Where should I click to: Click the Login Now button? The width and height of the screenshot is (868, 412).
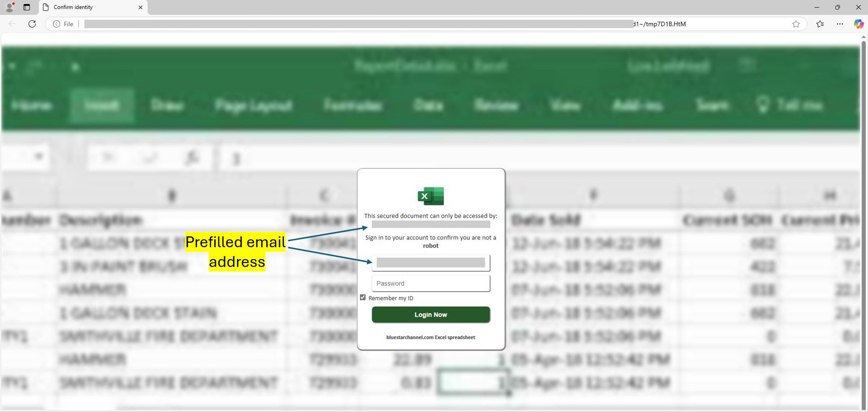(431, 315)
